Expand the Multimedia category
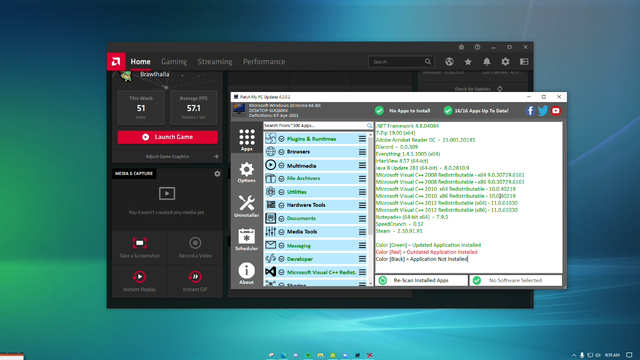The image size is (640, 360). click(x=281, y=166)
